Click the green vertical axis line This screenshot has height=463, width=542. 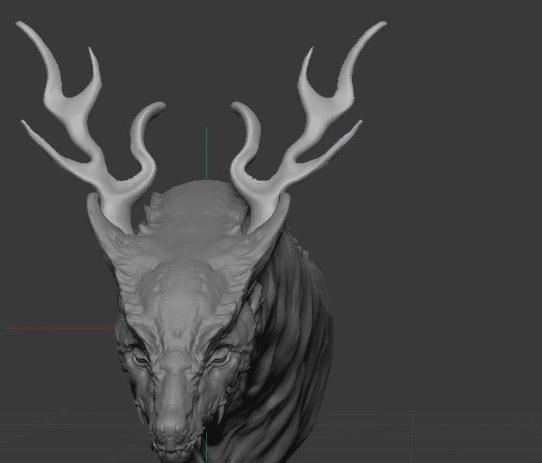(x=207, y=154)
